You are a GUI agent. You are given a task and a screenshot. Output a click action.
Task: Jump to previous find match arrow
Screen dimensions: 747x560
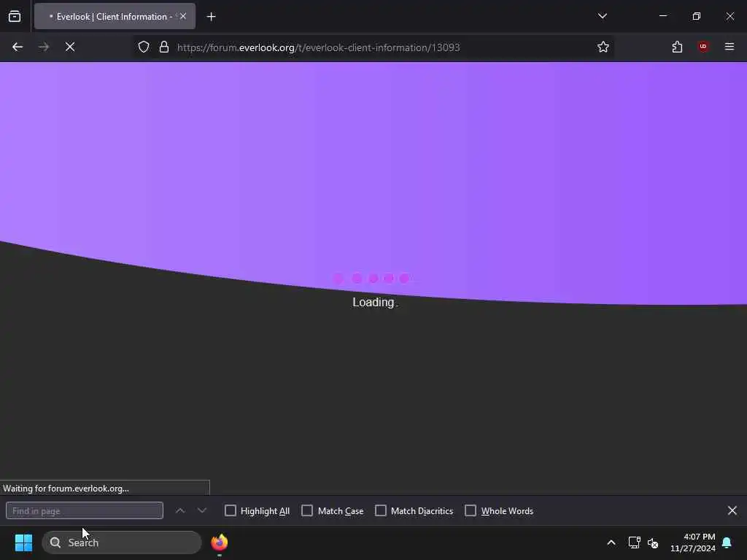[x=180, y=510]
